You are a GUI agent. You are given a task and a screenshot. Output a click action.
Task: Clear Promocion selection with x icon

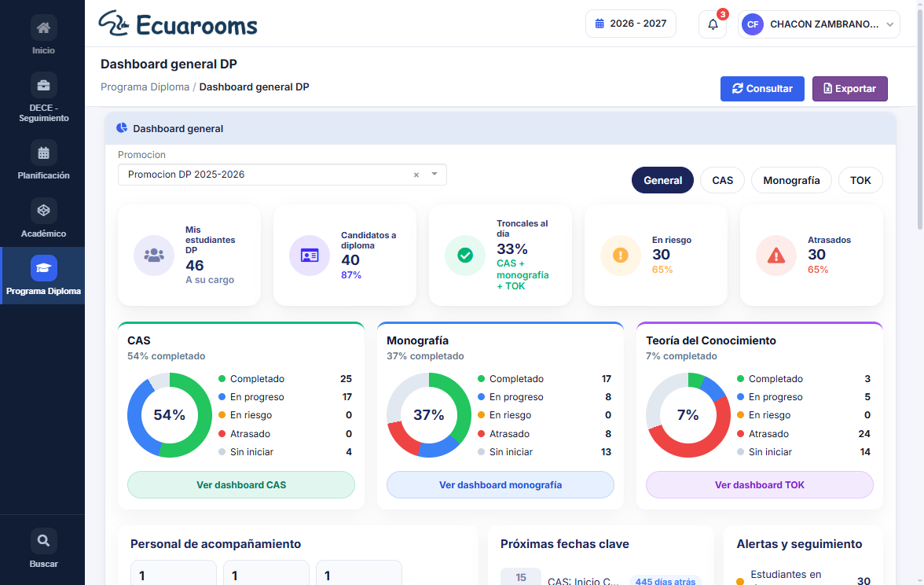point(416,175)
